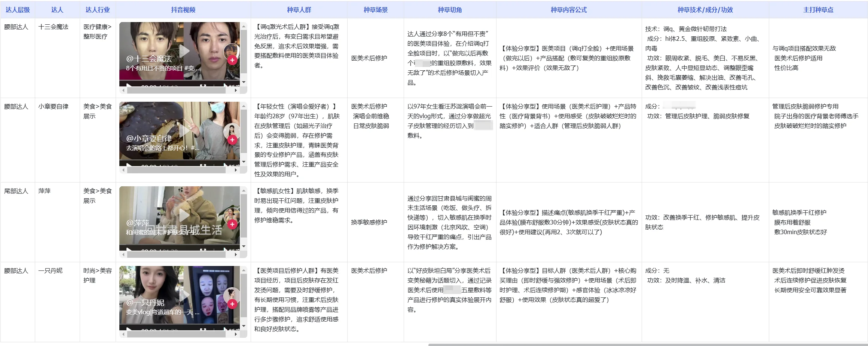This screenshot has width=868, height=346.
Task: Select 医疗健康>整形医疗 industry cell
Action: pyautogui.click(x=98, y=58)
